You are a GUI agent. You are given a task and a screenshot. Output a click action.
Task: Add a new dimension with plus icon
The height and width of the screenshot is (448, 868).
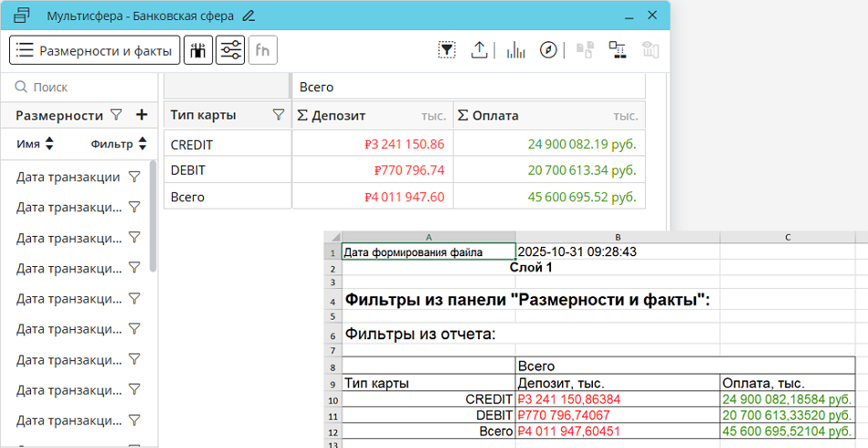[142, 115]
